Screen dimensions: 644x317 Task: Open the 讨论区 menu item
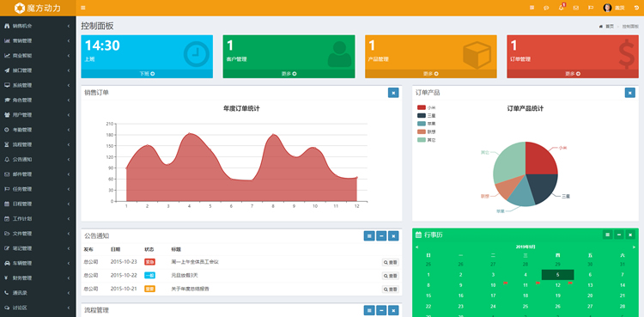tap(38, 308)
